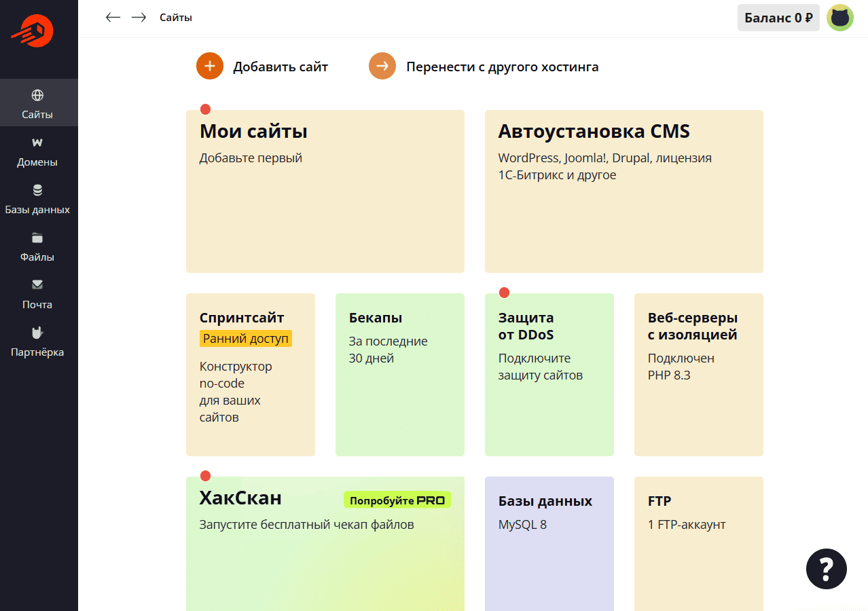The image size is (868, 611).
Task: Try the Попробуйте PRO badge
Action: [397, 500]
